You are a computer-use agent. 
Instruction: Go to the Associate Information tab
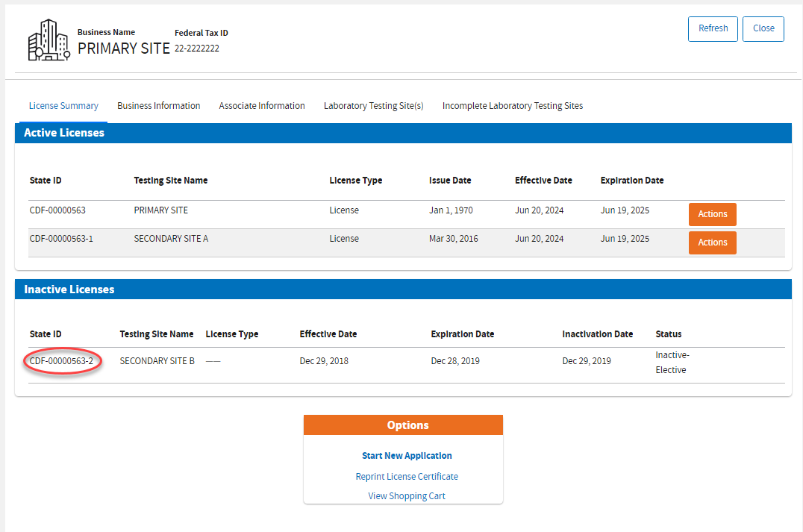261,106
